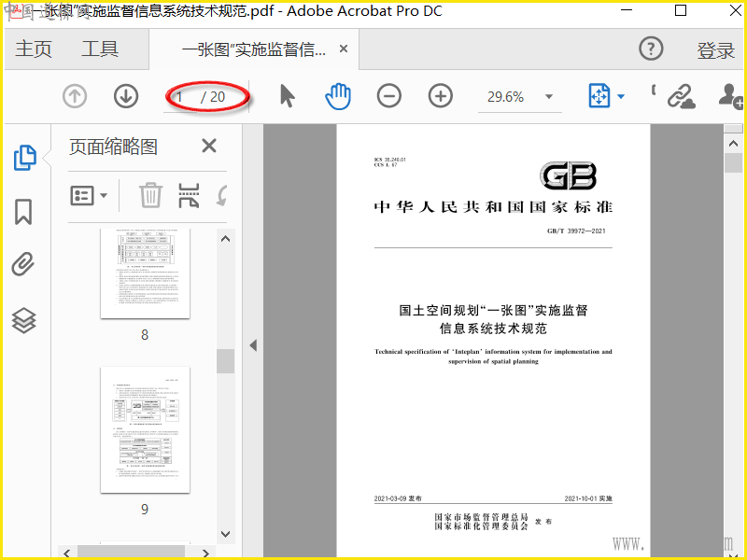The width and height of the screenshot is (747, 560).
Task: Click the English title Technical specification
Action: coord(493,357)
